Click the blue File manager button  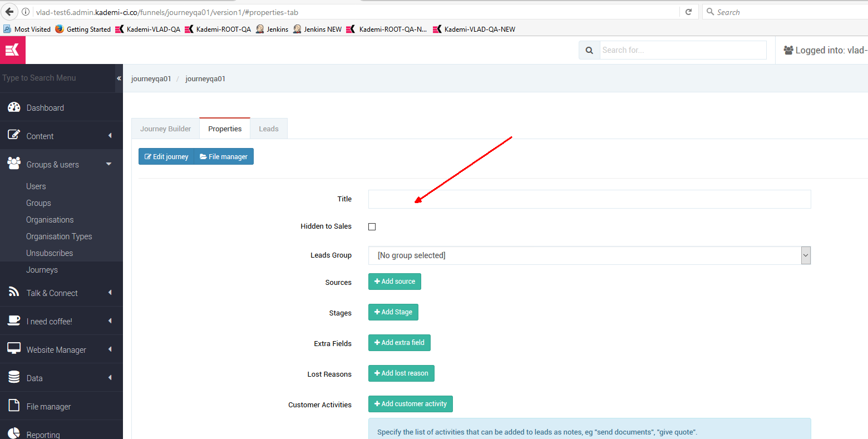click(x=224, y=156)
